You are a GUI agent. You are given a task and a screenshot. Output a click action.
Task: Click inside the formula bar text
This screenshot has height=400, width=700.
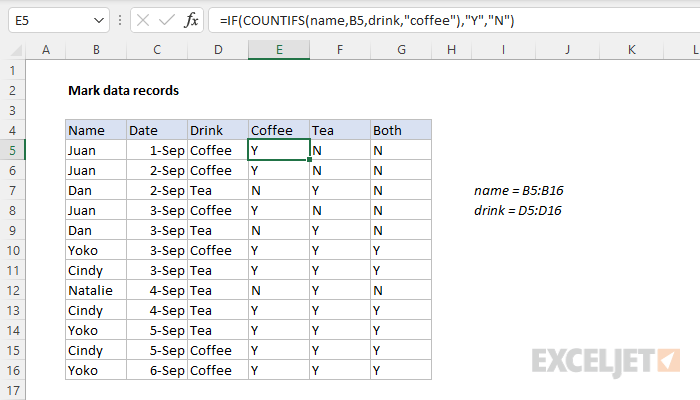[450, 20]
